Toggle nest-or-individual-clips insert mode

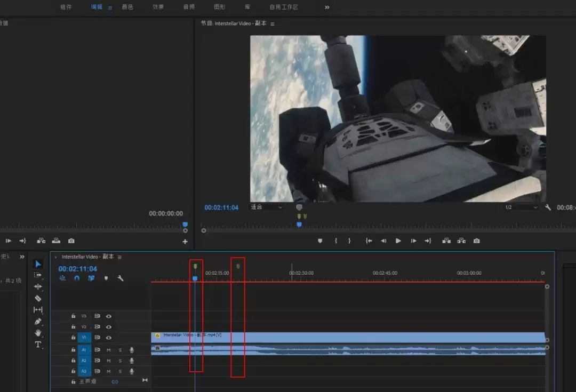(62, 278)
